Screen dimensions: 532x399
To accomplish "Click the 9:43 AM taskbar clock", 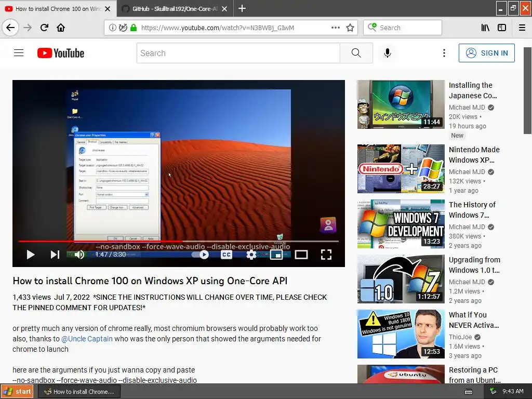I will (x=513, y=392).
